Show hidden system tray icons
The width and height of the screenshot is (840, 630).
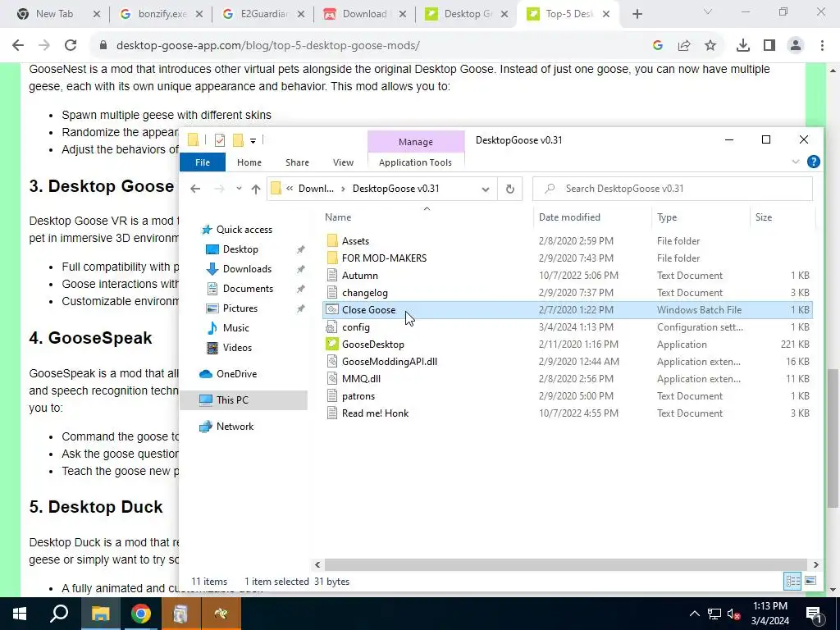(x=694, y=614)
